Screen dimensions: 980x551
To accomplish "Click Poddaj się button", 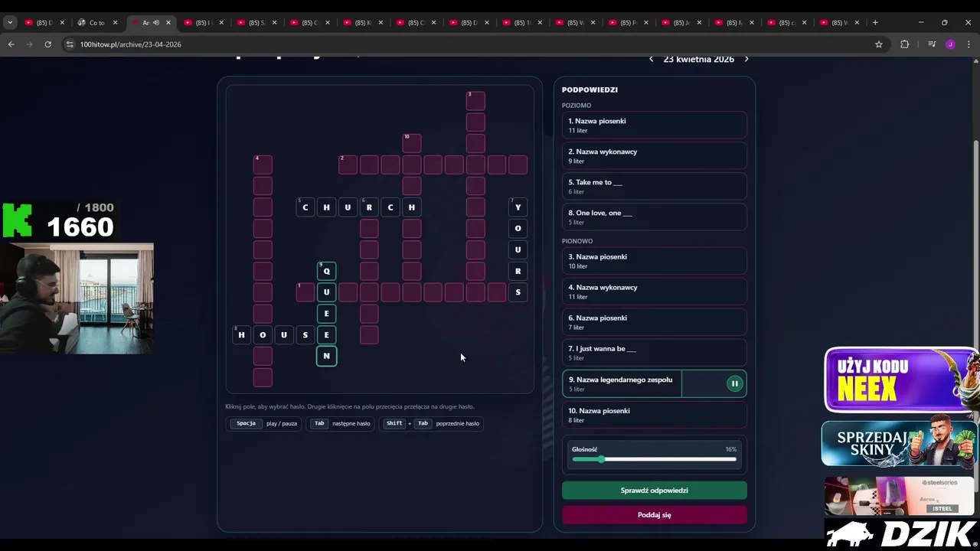I will pyautogui.click(x=654, y=514).
